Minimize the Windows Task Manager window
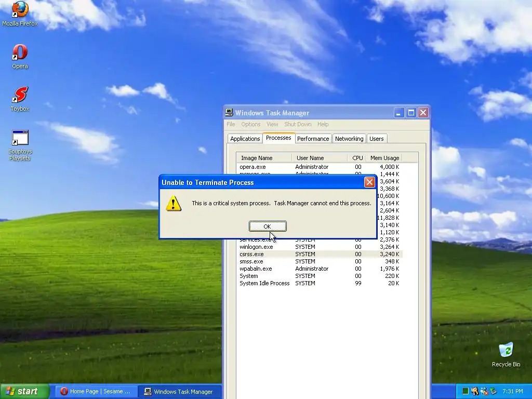The height and width of the screenshot is (399, 532). [398, 113]
